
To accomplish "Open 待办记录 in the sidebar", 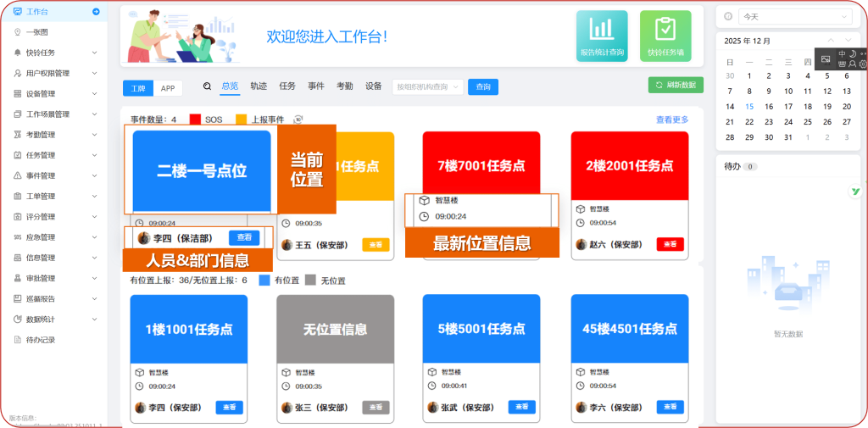I will point(41,339).
